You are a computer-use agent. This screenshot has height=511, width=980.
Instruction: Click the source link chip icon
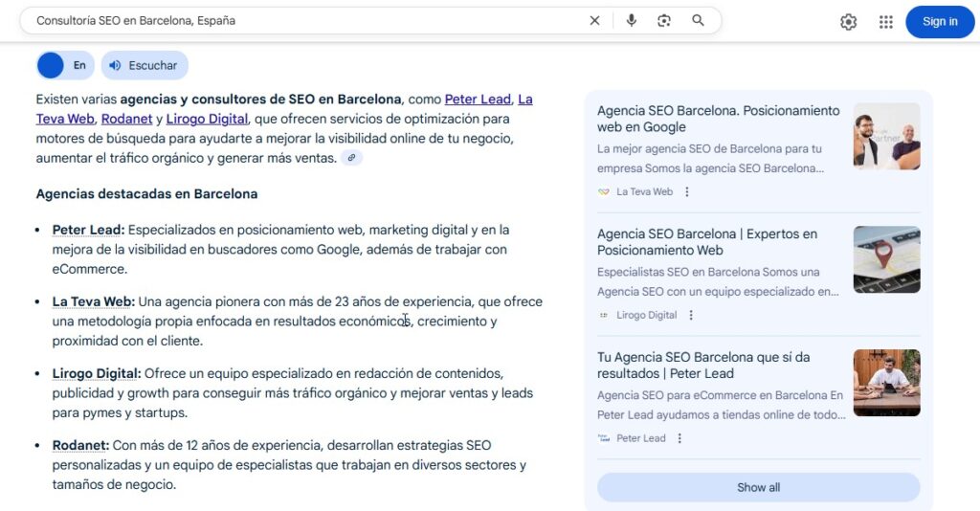pos(352,158)
